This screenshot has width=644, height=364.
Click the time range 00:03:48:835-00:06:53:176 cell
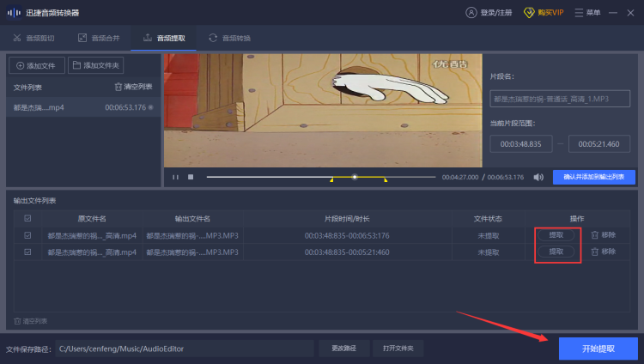[347, 236]
